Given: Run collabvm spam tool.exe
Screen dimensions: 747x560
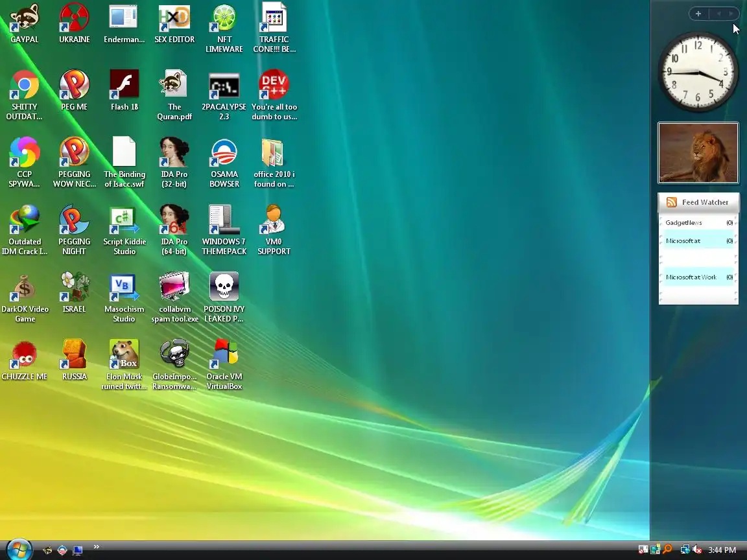Looking at the screenshot, I should point(174,297).
